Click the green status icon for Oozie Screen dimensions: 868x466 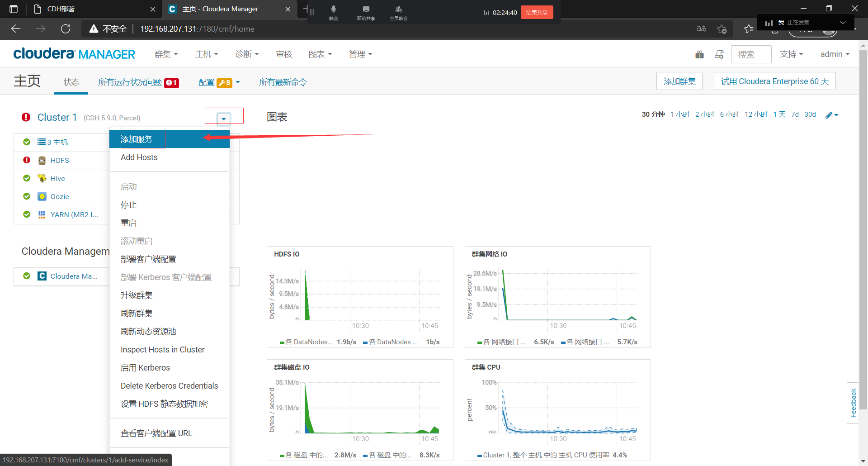27,196
